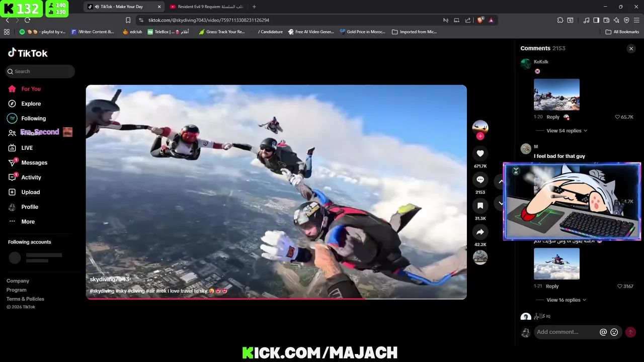Open the Activity notifications

tap(31, 177)
